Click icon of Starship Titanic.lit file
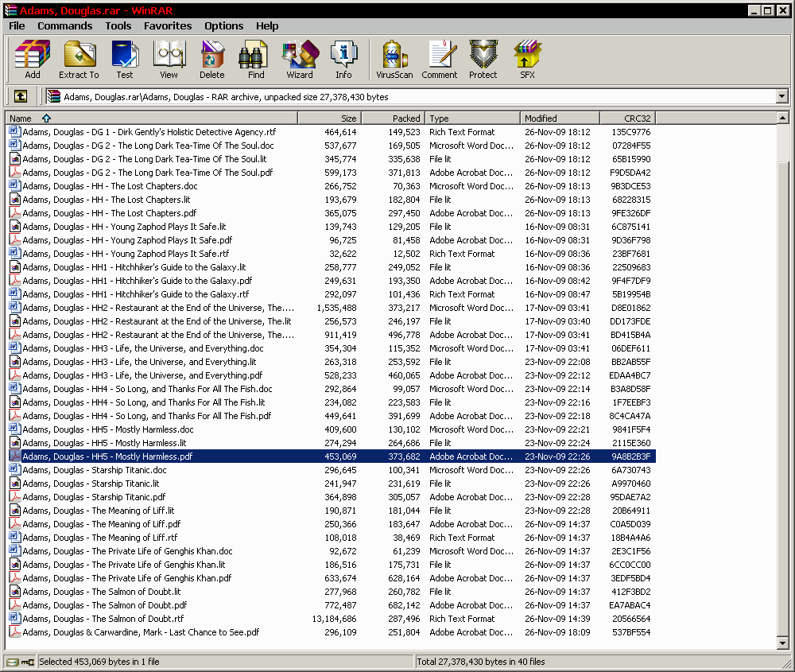Screen dimensions: 795x672 tap(15, 484)
